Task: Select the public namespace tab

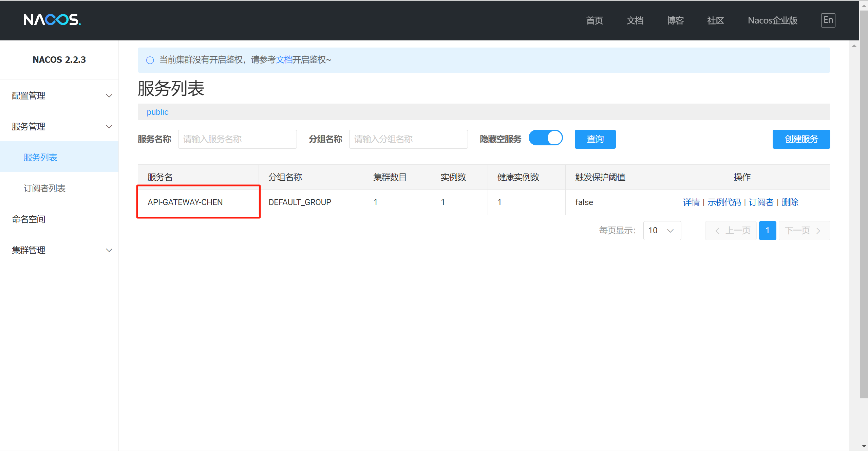Action: point(157,112)
